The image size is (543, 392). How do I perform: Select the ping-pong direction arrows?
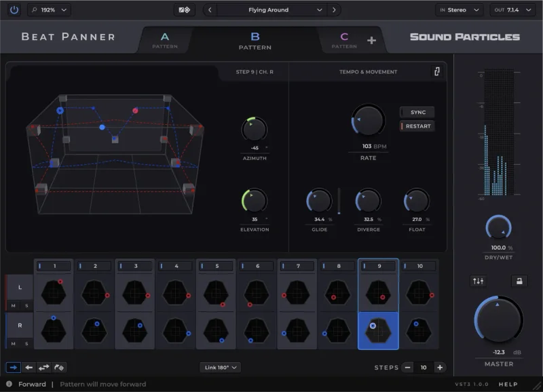click(x=44, y=368)
